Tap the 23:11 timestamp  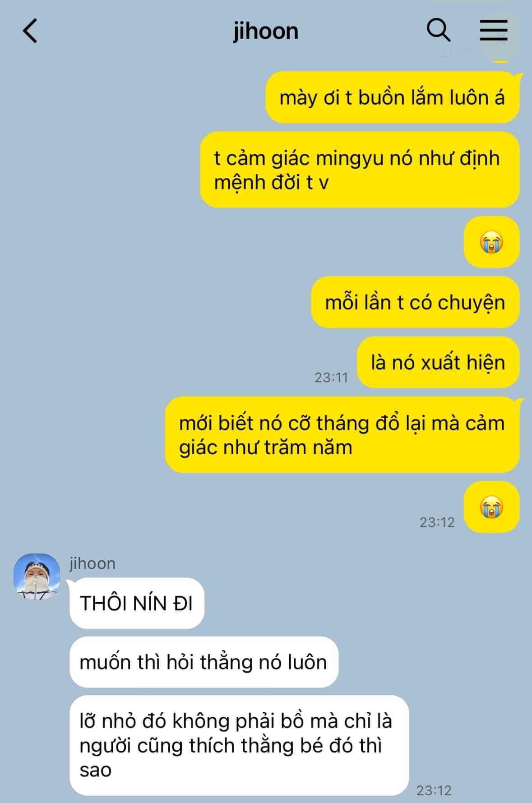331,377
